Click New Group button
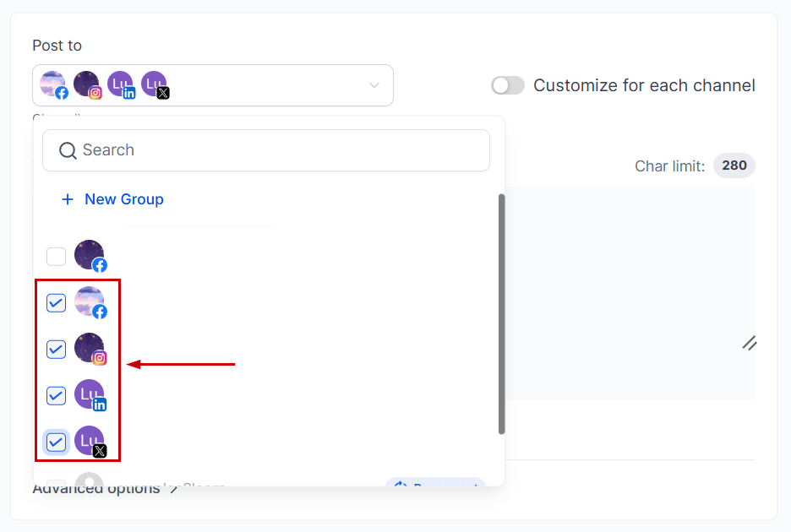The image size is (791, 532). pos(112,199)
